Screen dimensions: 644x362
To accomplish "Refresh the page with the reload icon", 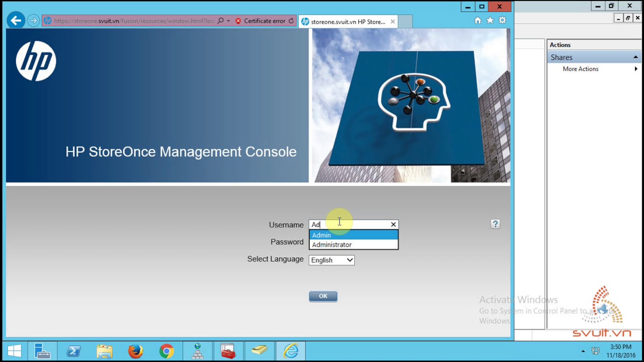I will pyautogui.click(x=291, y=21).
